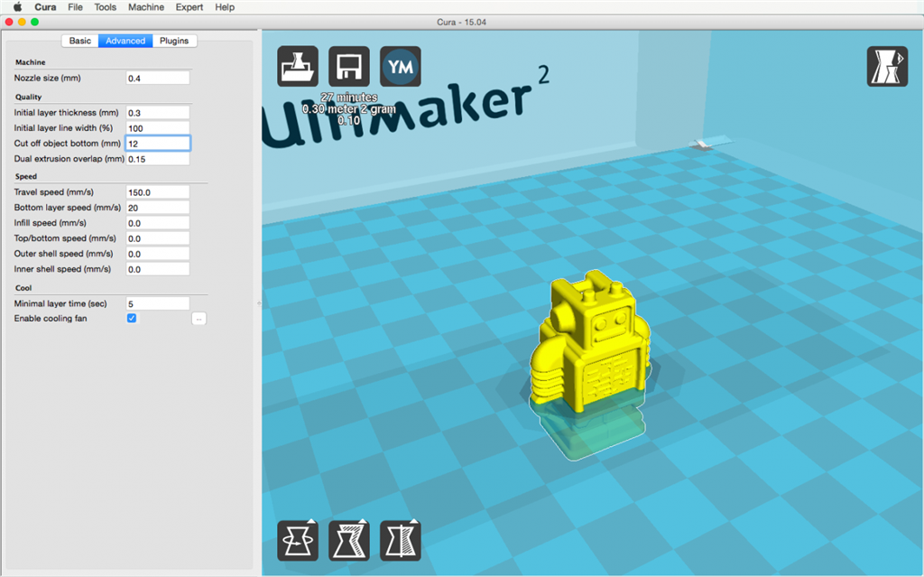924x577 pixels.
Task: Open the Cura application menu
Action: [45, 7]
